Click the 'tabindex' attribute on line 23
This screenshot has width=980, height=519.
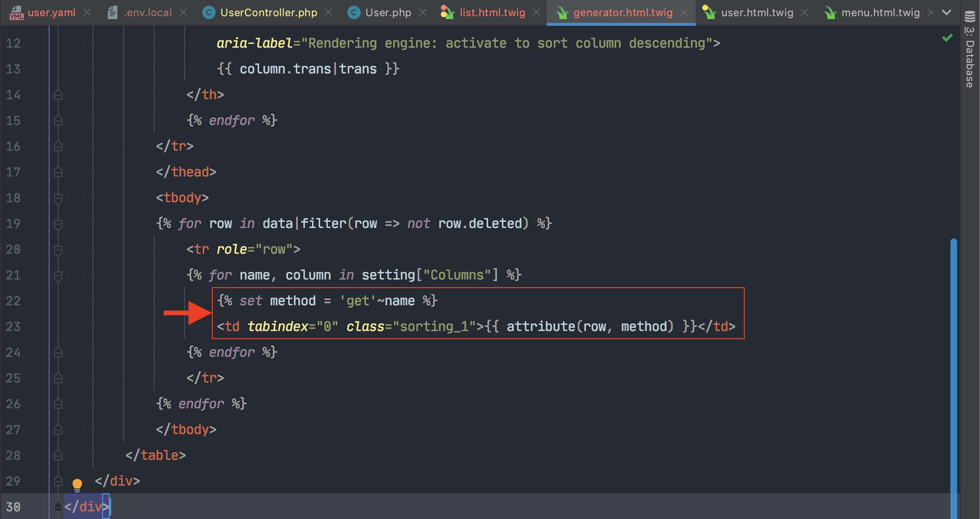[278, 327]
